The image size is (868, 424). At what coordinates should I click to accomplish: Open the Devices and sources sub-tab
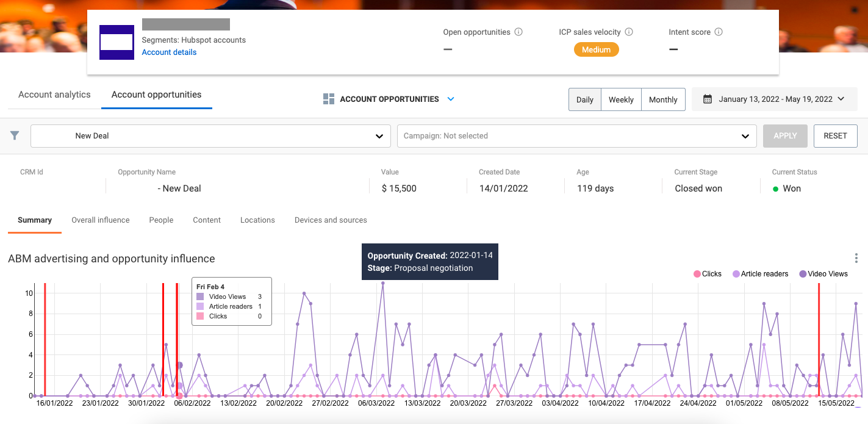pyautogui.click(x=331, y=220)
